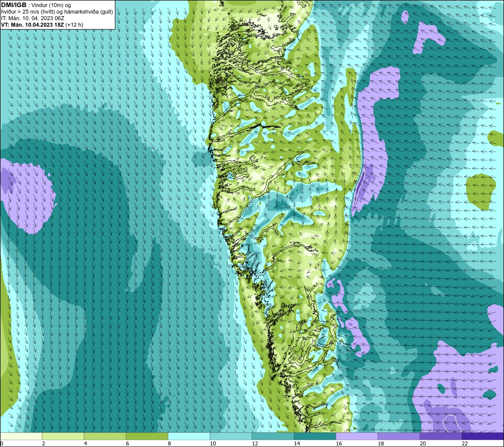
Task: Click the '8' label on the legend scale
Action: pyautogui.click(x=169, y=443)
